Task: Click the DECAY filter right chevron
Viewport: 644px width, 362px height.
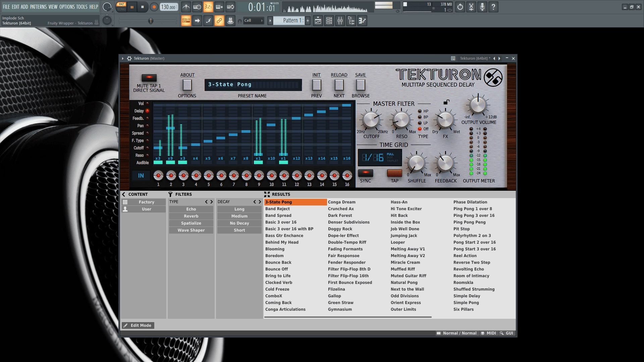Action: pyautogui.click(x=260, y=202)
